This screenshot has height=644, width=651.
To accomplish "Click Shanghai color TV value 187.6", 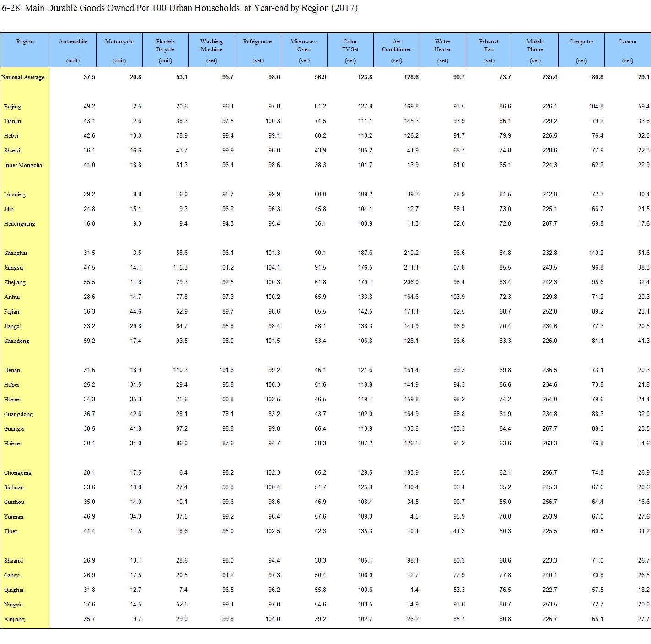I will click(365, 253).
